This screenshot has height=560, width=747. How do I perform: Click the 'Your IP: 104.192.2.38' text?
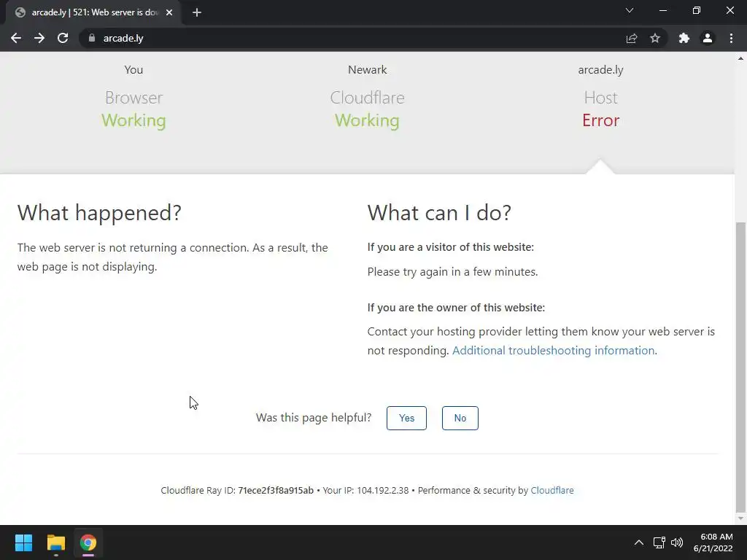366,491
